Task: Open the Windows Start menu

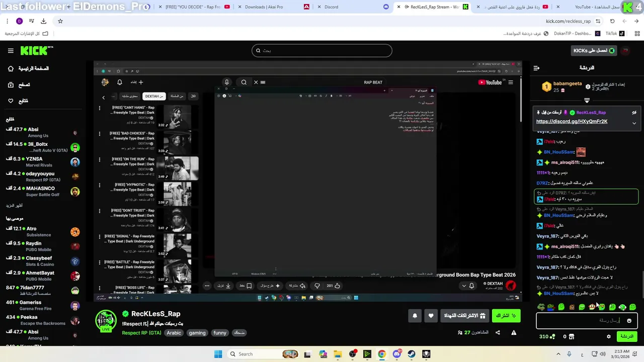Action: coord(218,354)
